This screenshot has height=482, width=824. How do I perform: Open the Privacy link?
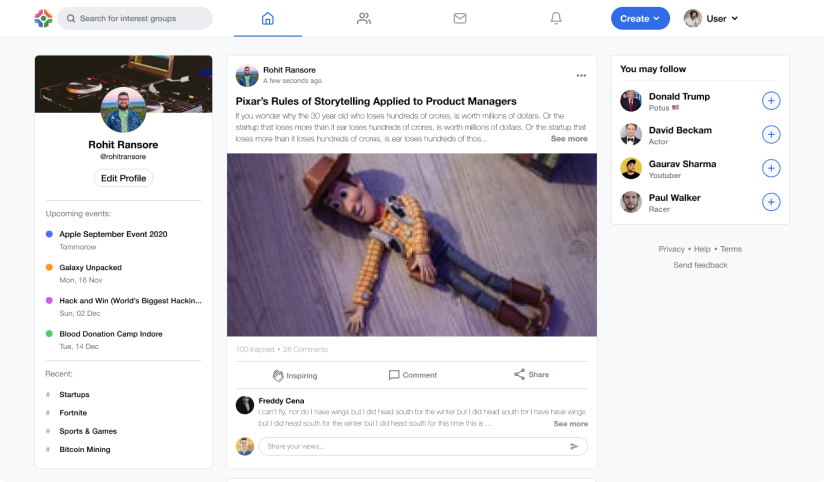pyautogui.click(x=671, y=249)
